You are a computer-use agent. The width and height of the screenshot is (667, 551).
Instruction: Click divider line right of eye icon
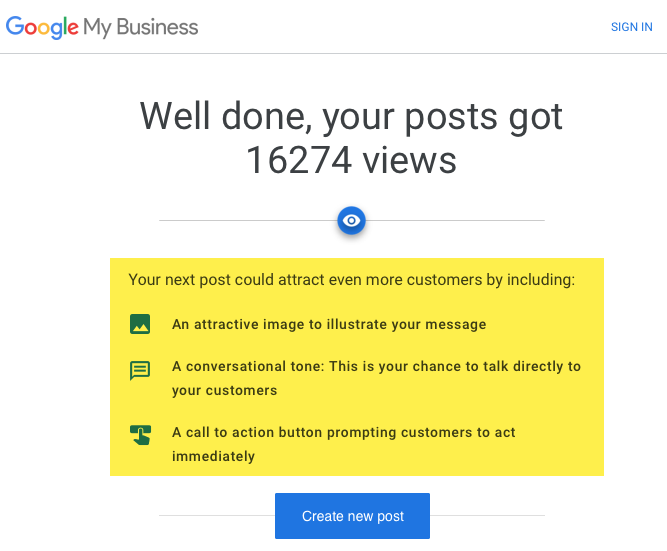pos(455,220)
